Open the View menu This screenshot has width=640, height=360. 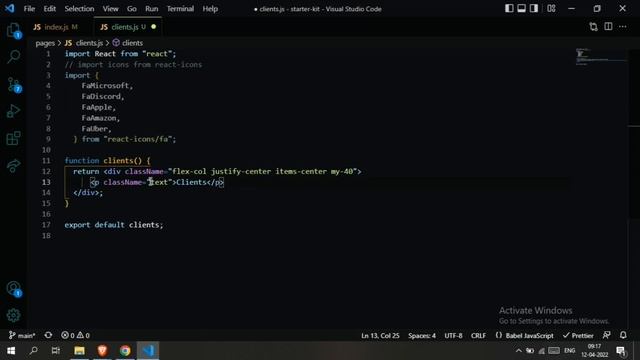point(110,9)
